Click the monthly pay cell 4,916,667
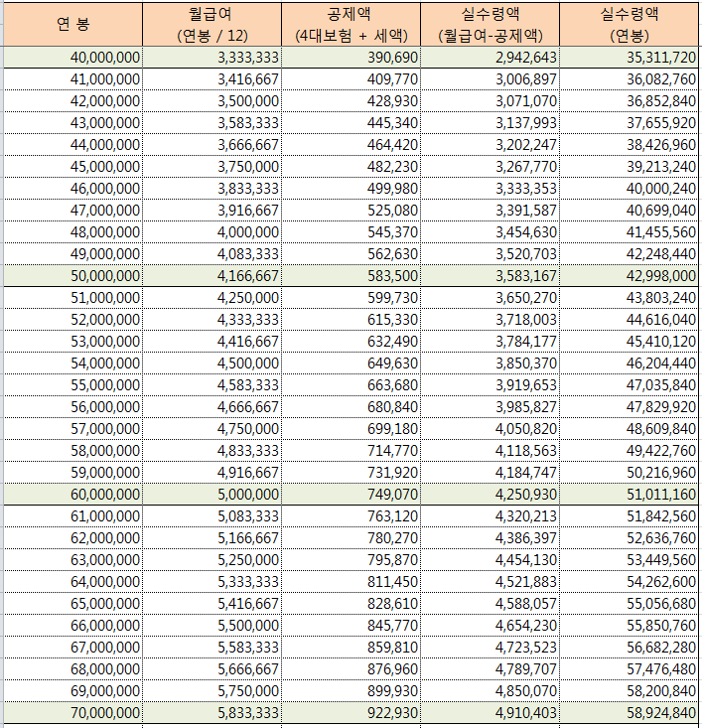The width and height of the screenshot is (702, 728). click(x=211, y=472)
